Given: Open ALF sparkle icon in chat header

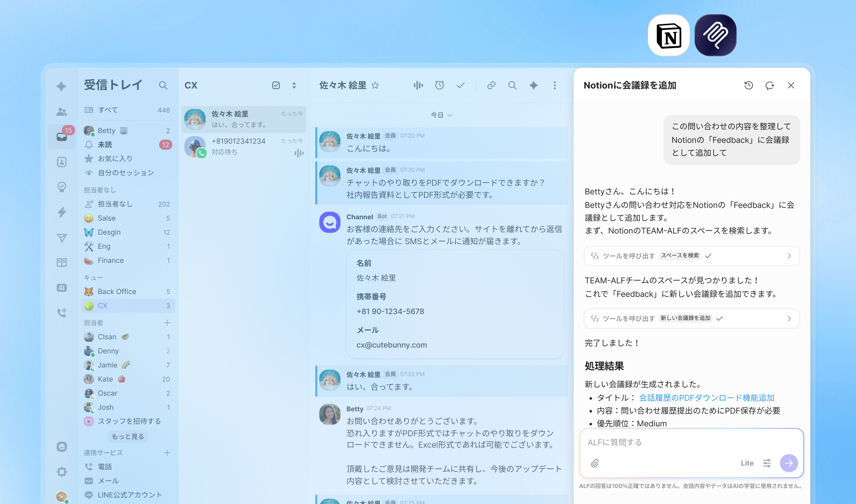Looking at the screenshot, I should point(534,85).
